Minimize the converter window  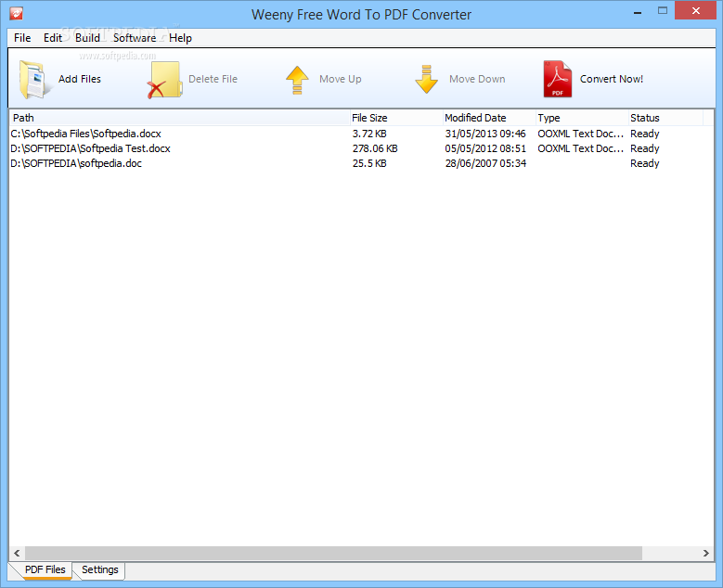pos(638,12)
